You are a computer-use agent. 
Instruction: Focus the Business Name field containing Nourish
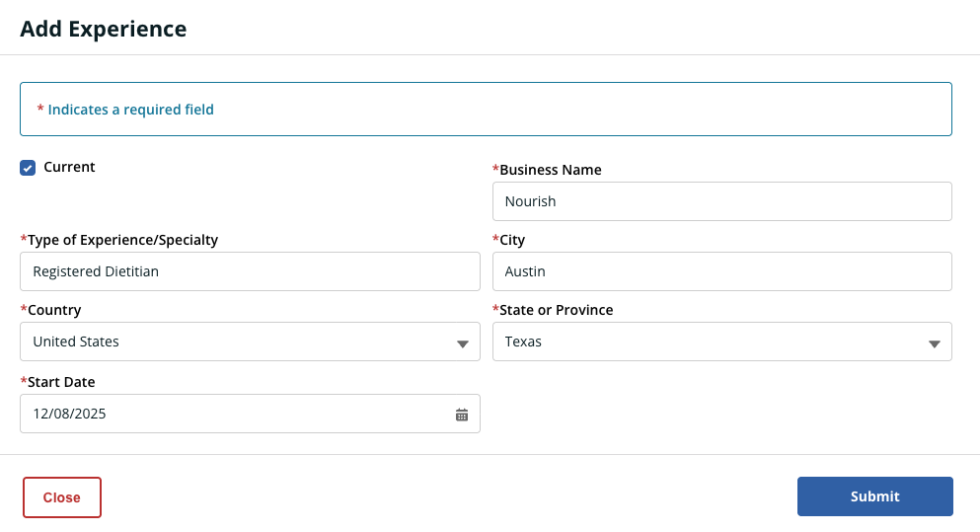click(x=721, y=201)
